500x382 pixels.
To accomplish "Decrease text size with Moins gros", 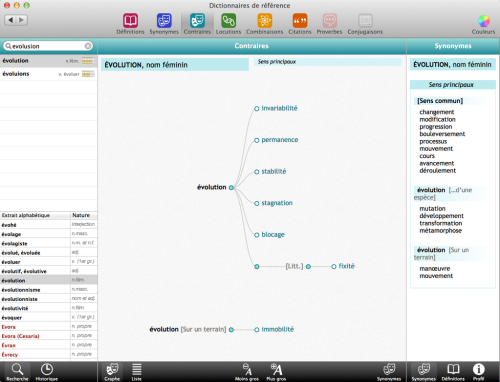I will [x=247, y=371].
